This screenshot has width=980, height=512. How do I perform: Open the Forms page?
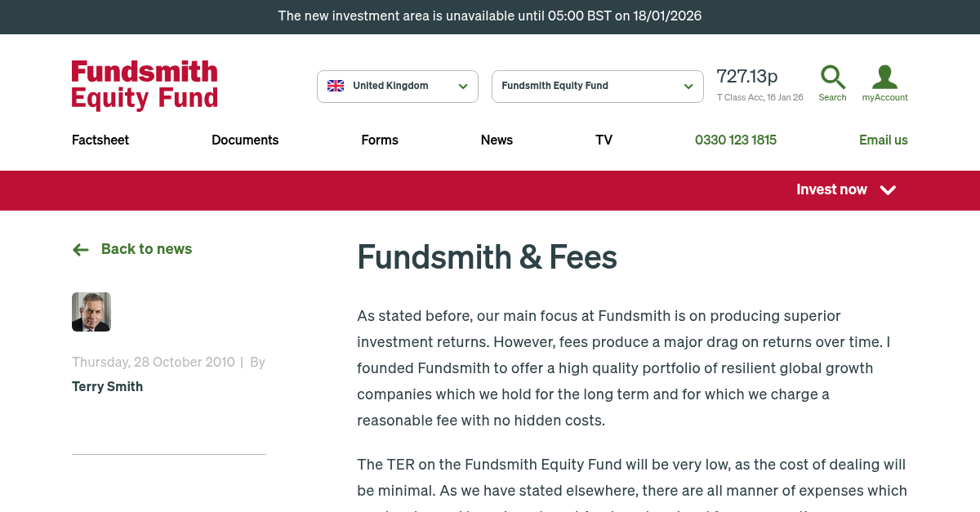[380, 140]
